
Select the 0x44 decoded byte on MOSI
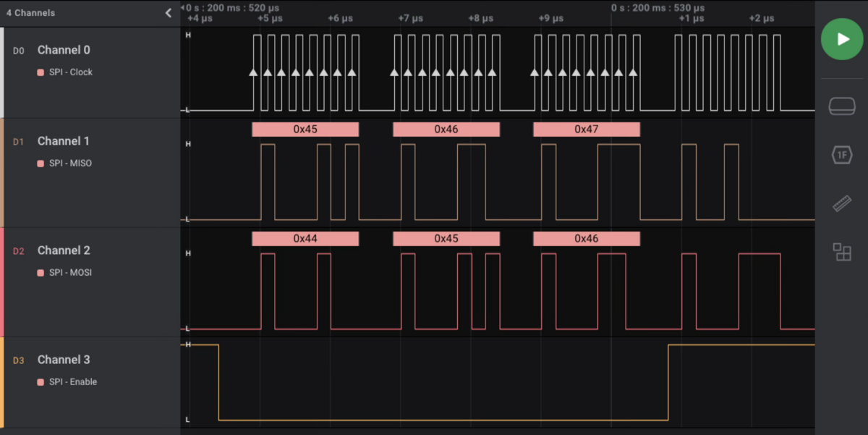coord(305,238)
